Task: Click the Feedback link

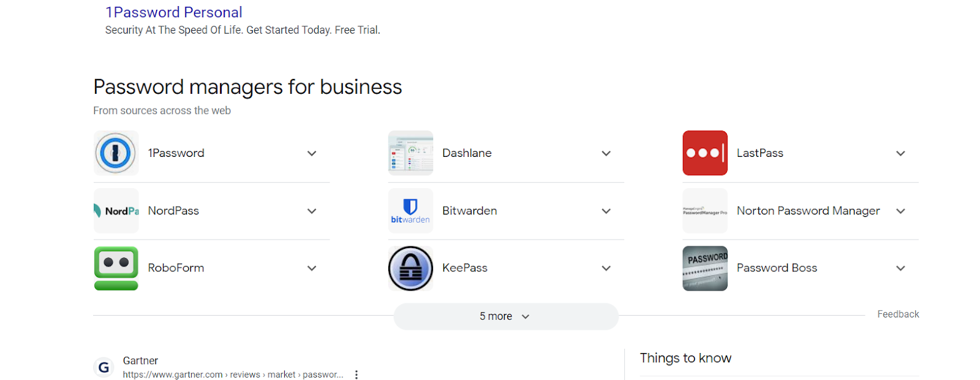Action: [x=898, y=314]
